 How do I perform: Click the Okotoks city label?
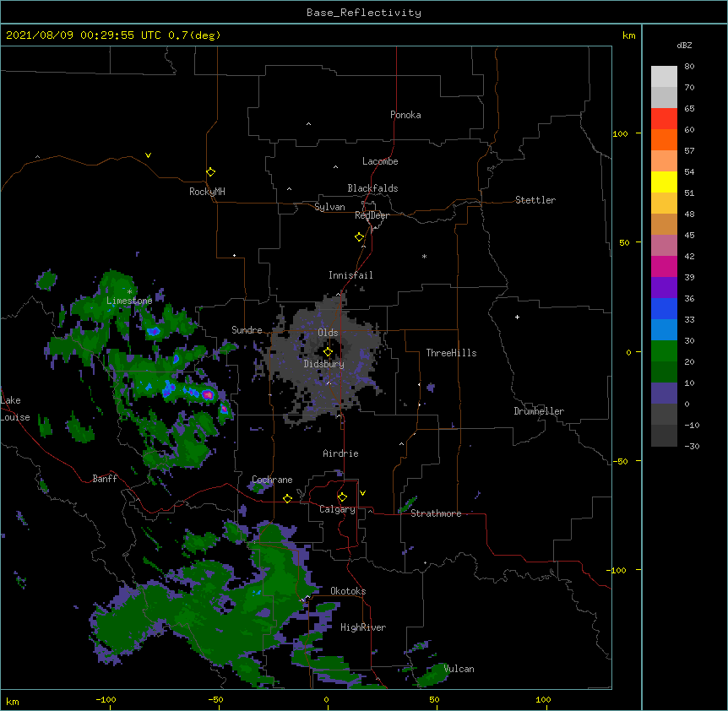[x=348, y=591]
